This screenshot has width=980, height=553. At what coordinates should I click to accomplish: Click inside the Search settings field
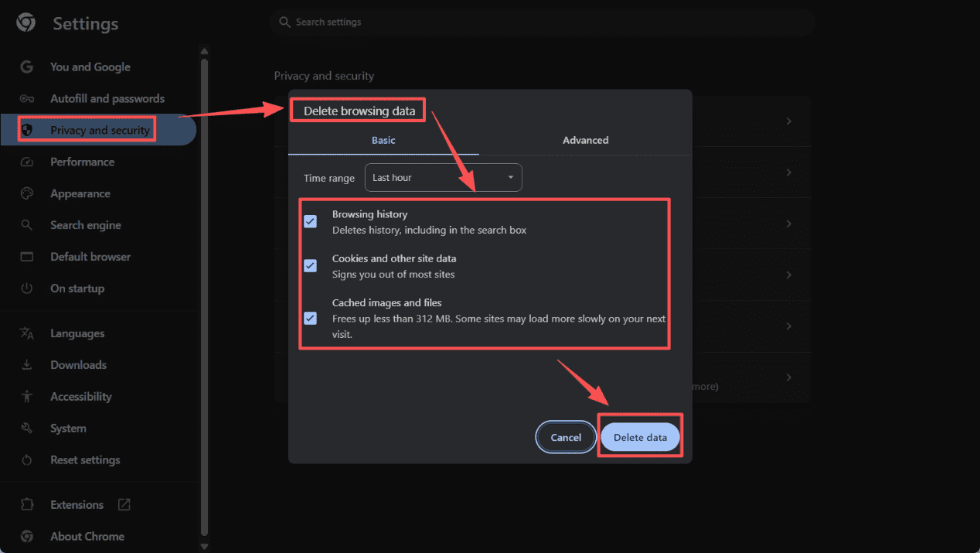tap(541, 22)
